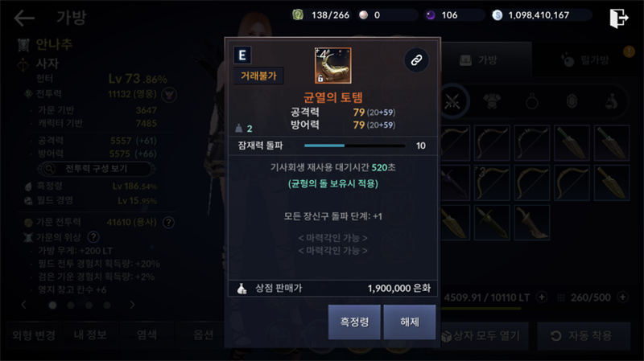
Task: Select the potion consumables filter icon
Action: [611, 101]
